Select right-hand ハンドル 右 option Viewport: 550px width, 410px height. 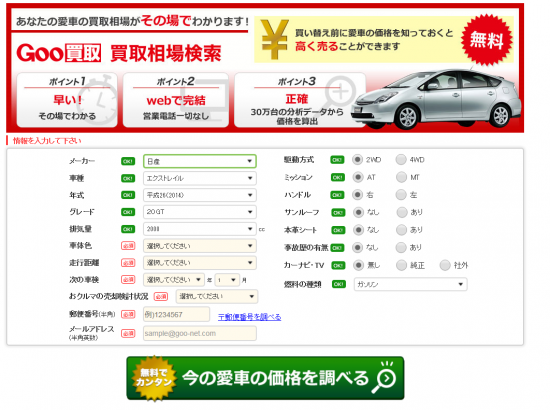click(357, 195)
